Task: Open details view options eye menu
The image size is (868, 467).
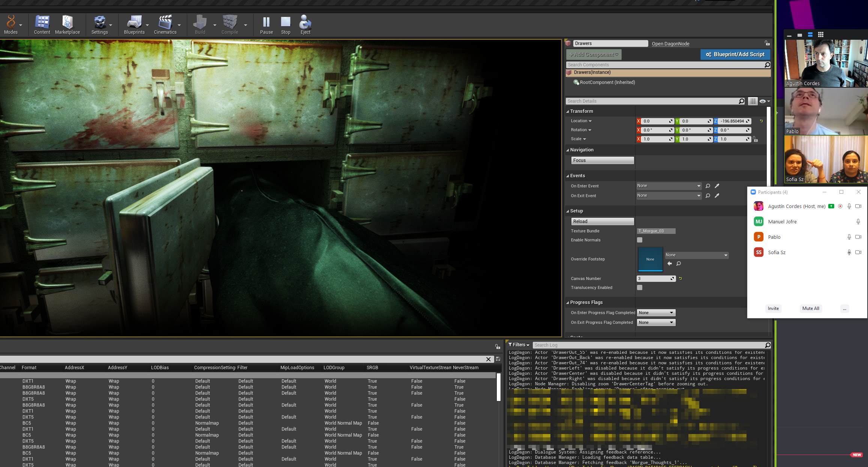Action: pos(765,101)
